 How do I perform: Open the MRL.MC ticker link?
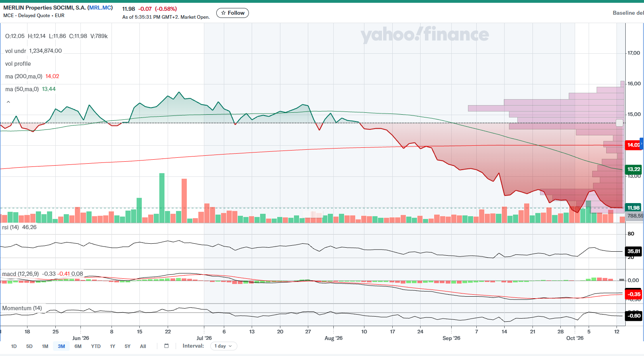[x=100, y=8]
